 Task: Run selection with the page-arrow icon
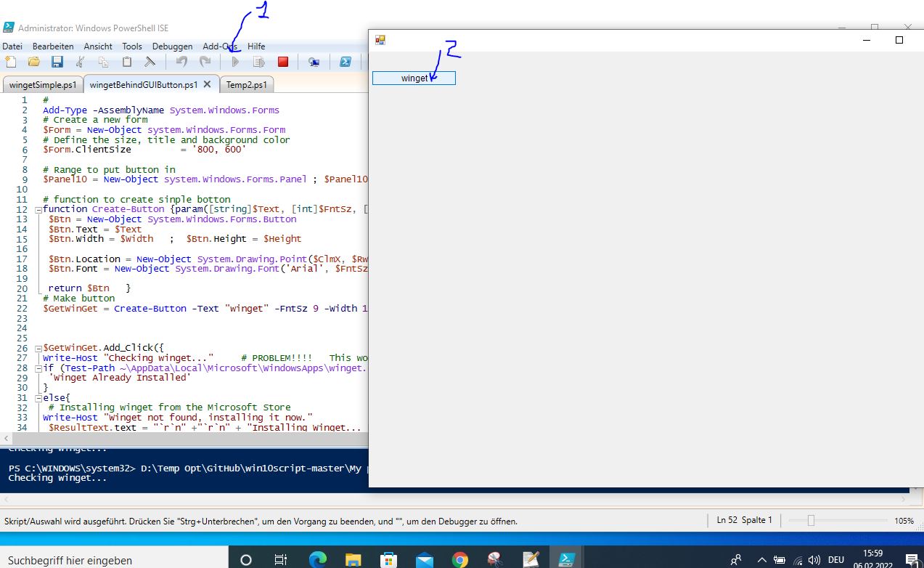[258, 62]
